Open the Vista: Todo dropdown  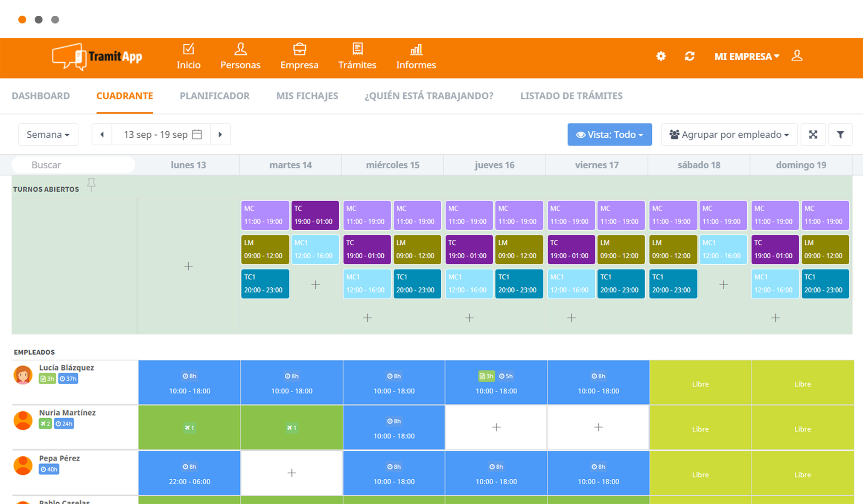click(609, 135)
